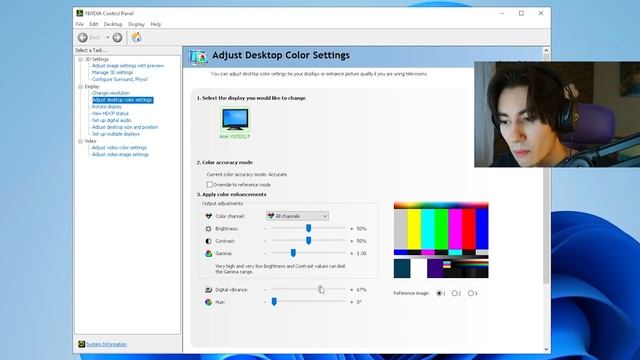The image size is (640, 360).
Task: Click the Gamma slider handle
Action: [293, 253]
